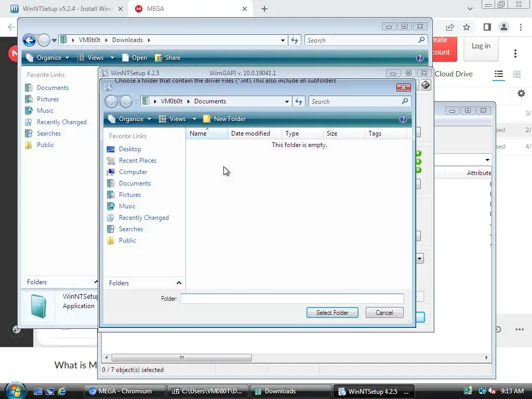Open Searches in Downloads window sidebar
Viewport: 532px width, 399px height.
click(48, 134)
